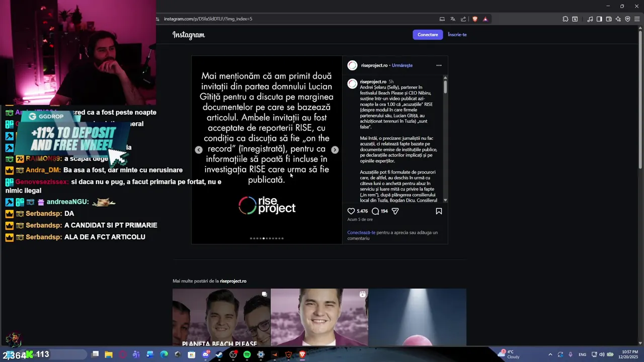Open Discord from the taskbar

pos(205,354)
